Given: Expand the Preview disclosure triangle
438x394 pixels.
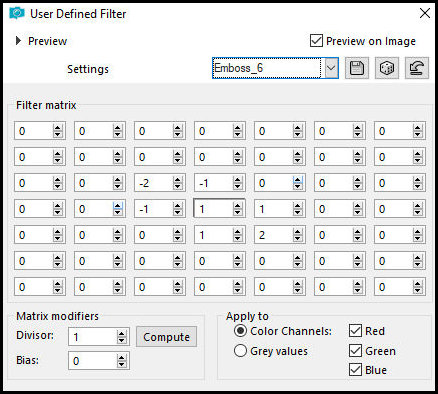Looking at the screenshot, I should 18,41.
